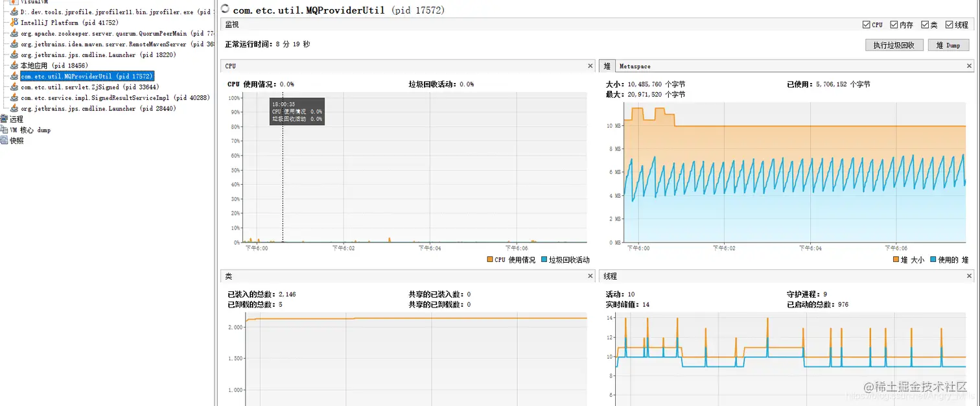980x406 pixels.
Task: Select com.etc.util.servlet.ZjSigned process
Action: coord(89,87)
